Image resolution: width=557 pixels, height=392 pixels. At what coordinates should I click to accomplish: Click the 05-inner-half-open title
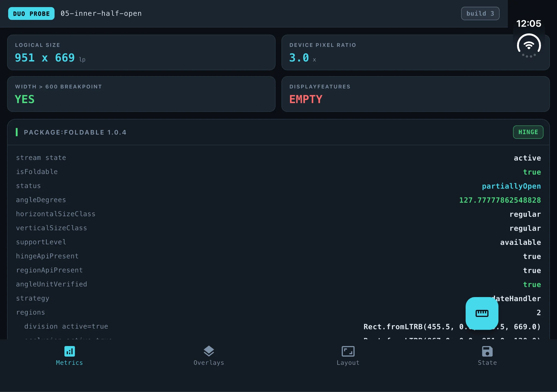[101, 14]
